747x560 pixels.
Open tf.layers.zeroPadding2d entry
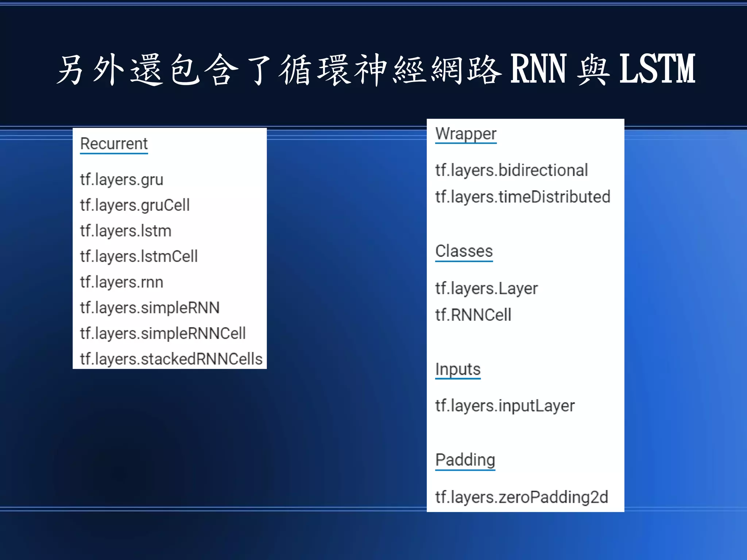[522, 497]
